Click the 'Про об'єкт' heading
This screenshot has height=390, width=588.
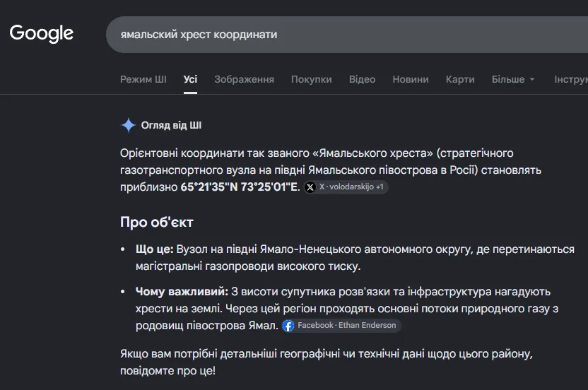pyautogui.click(x=157, y=223)
